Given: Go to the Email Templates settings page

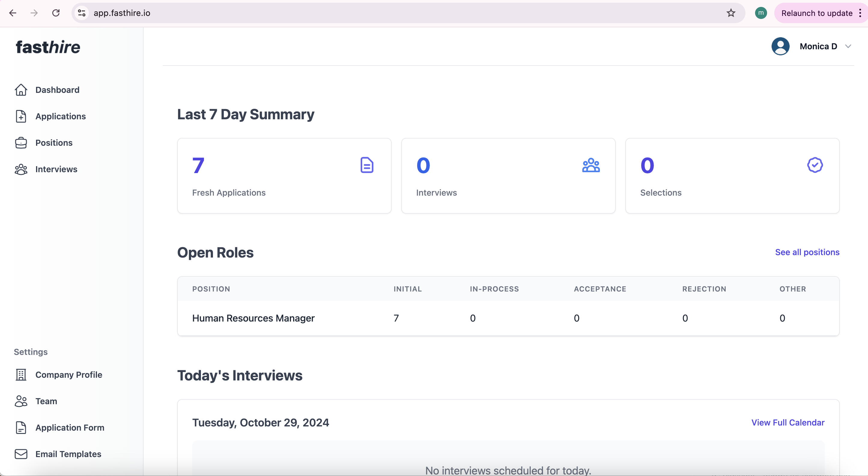Looking at the screenshot, I should click(x=68, y=454).
